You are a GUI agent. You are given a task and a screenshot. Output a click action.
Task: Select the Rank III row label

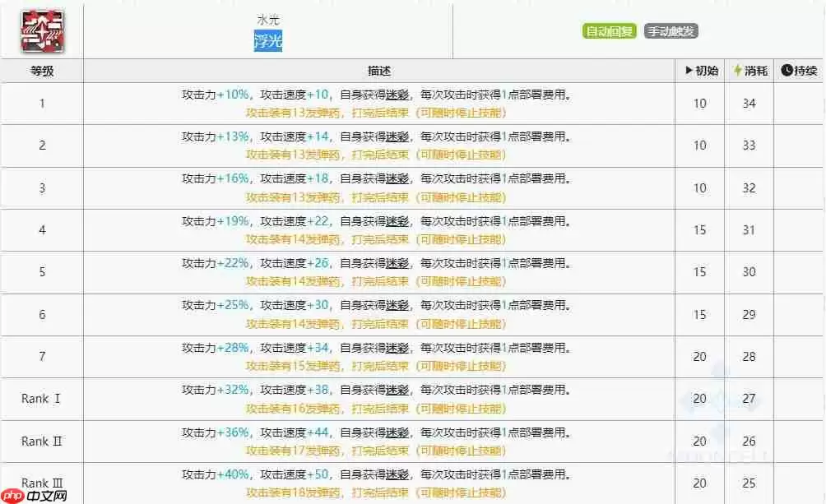click(x=41, y=483)
